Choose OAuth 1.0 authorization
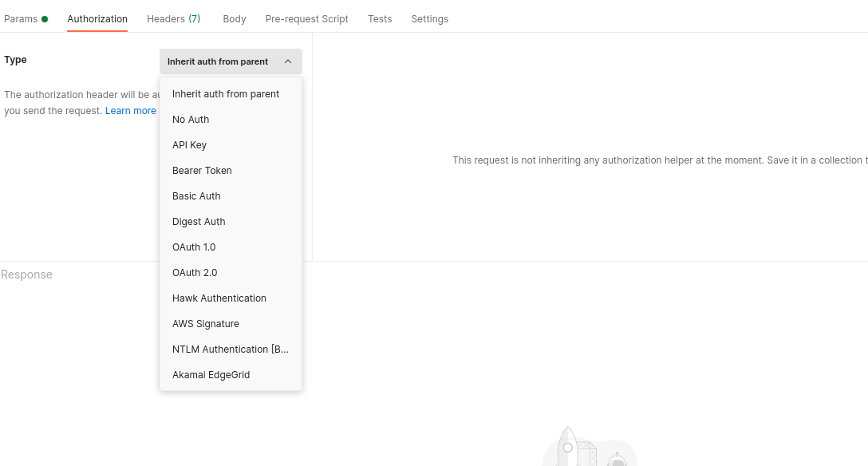Viewport: 868px width, 466px height. pos(194,247)
